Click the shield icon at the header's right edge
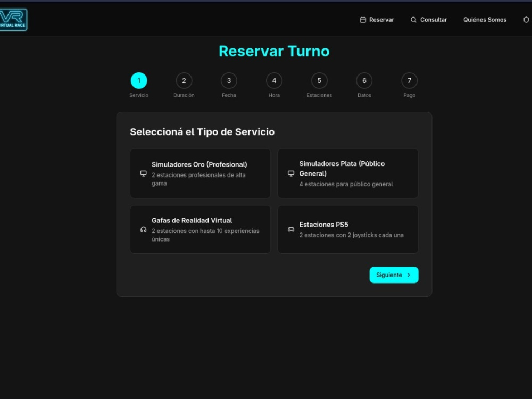Viewport: 532px width, 399px height. 526,20
